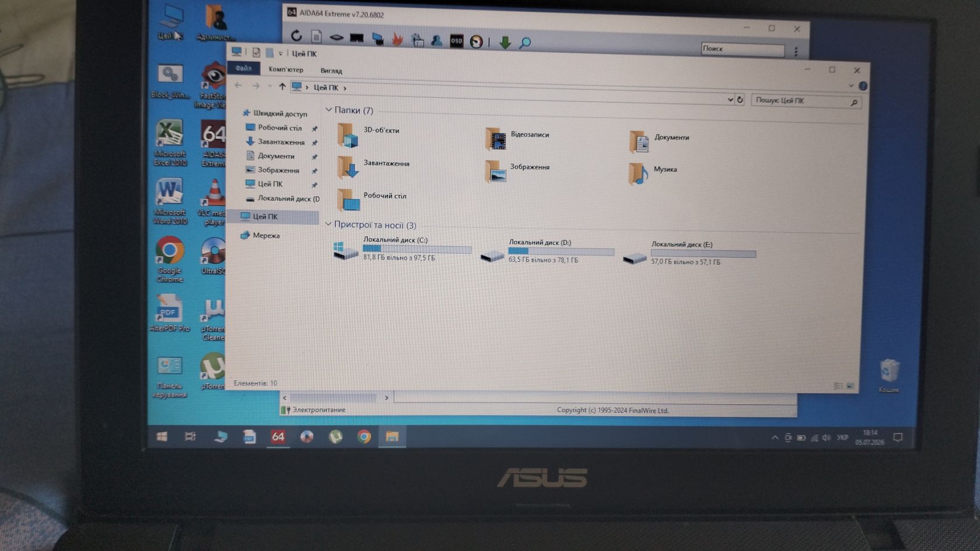Viewport: 980px width, 551px height.
Task: Click the green download arrow in AIDA64
Action: pos(505,42)
